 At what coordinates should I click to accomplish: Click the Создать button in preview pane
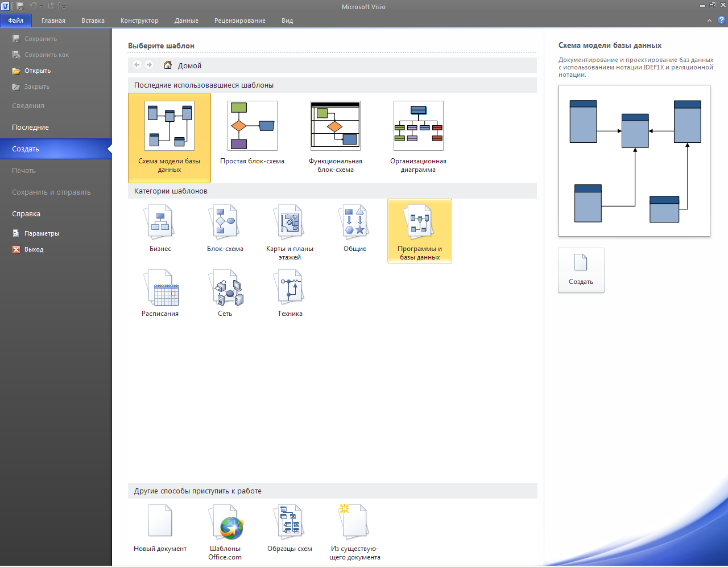(x=581, y=270)
